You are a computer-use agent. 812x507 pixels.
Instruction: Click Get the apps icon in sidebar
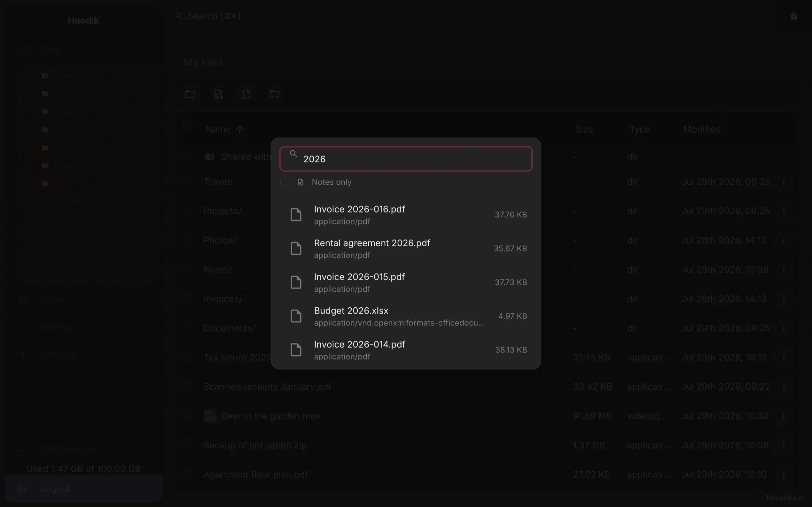point(23,448)
